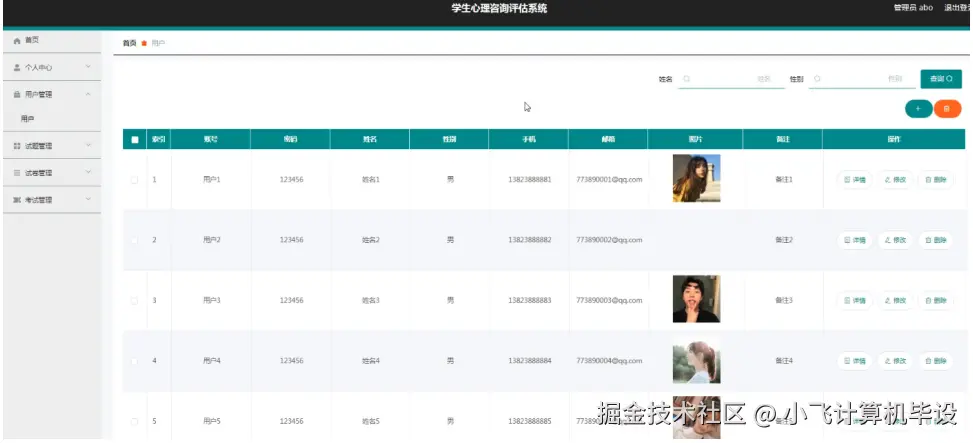This screenshot has height=443, width=973.
Task: Click the 性别 search input field
Action: coord(862,79)
